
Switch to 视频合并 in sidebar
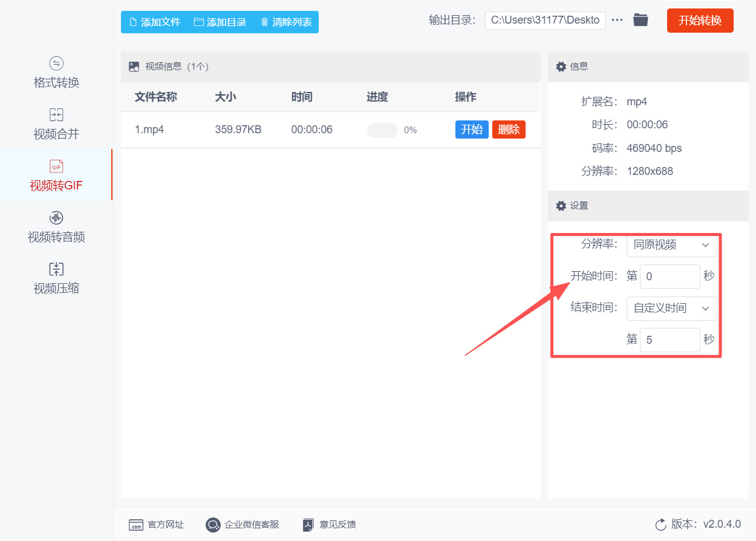point(56,124)
